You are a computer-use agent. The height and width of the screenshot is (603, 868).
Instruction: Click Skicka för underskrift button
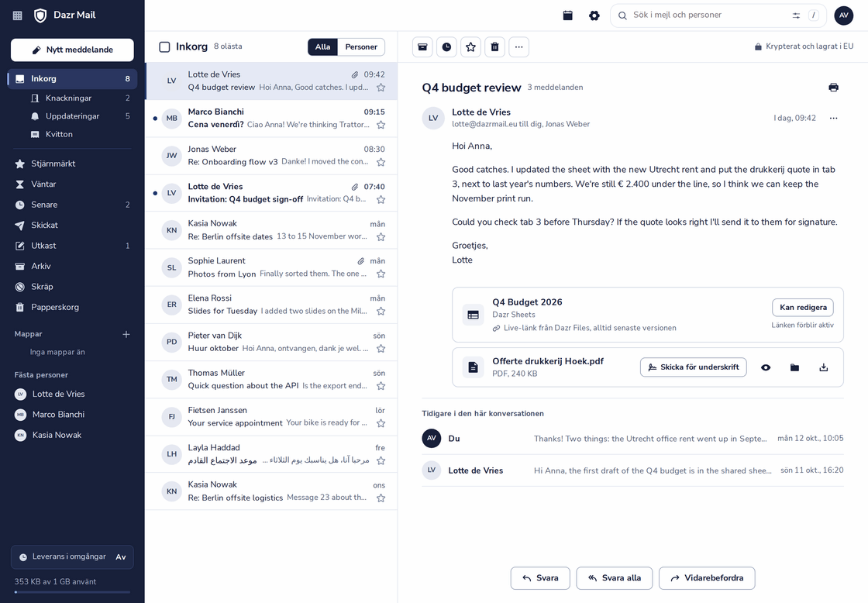(693, 367)
